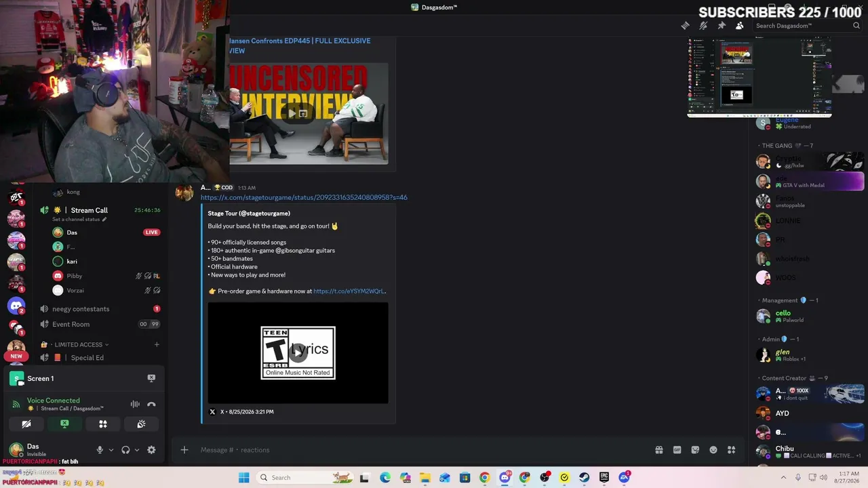Select user Das in Stream Call

tap(72, 232)
